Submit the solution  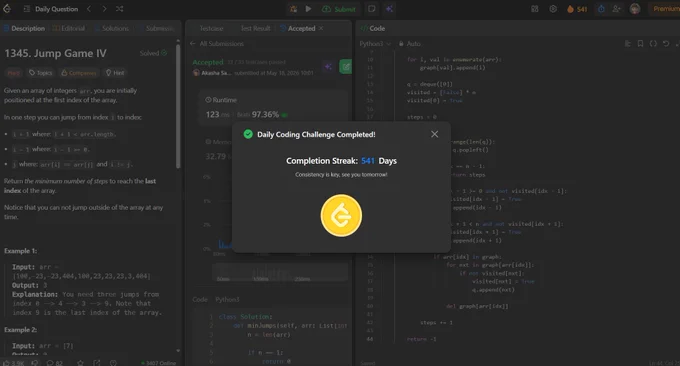click(x=339, y=9)
